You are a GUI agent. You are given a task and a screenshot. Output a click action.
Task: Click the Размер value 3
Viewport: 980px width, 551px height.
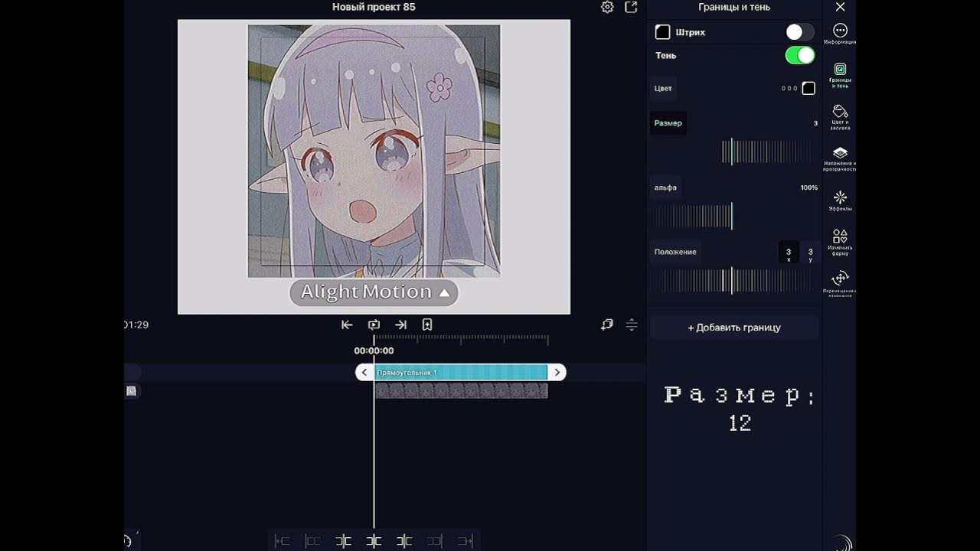click(x=815, y=123)
